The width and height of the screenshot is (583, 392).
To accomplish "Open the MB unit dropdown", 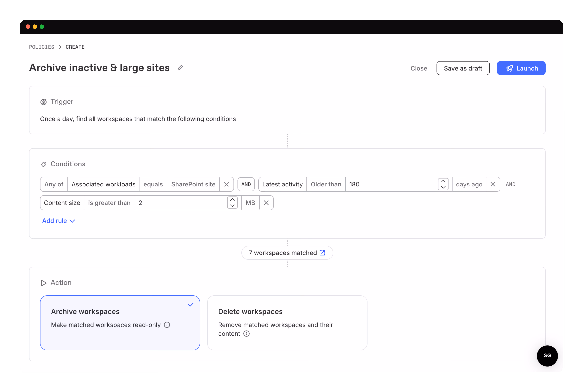I will (x=250, y=203).
